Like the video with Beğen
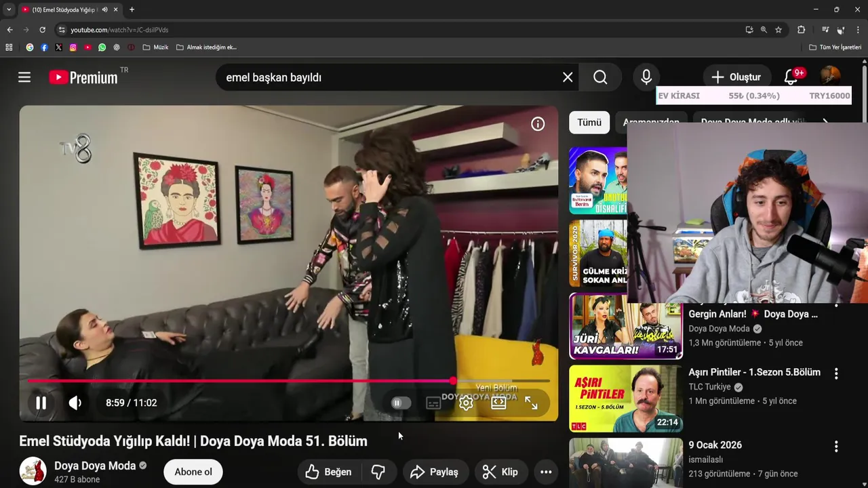Image resolution: width=868 pixels, height=488 pixels. 328,472
